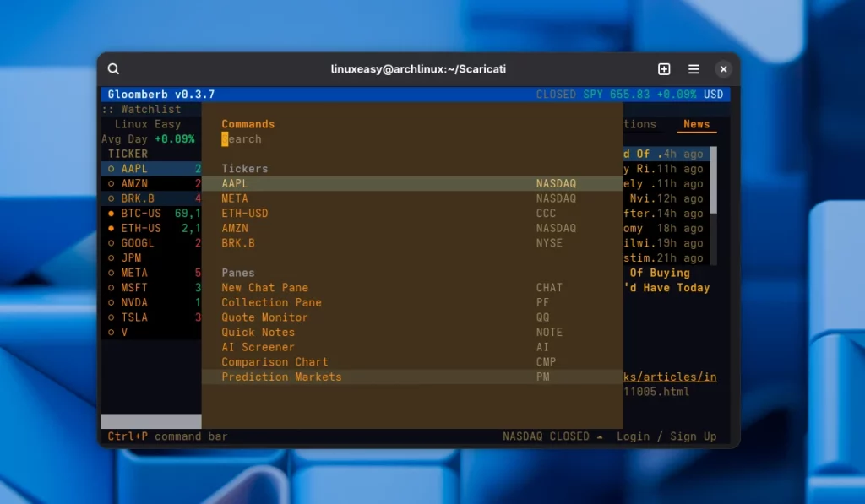Click the search icon in the terminal title bar
This screenshot has height=504, width=865.
click(x=113, y=68)
